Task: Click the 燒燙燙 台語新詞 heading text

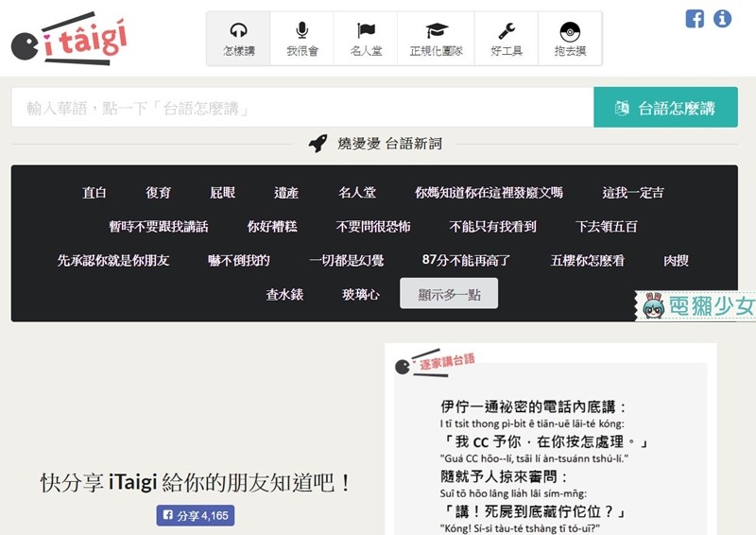Action: coord(389,144)
